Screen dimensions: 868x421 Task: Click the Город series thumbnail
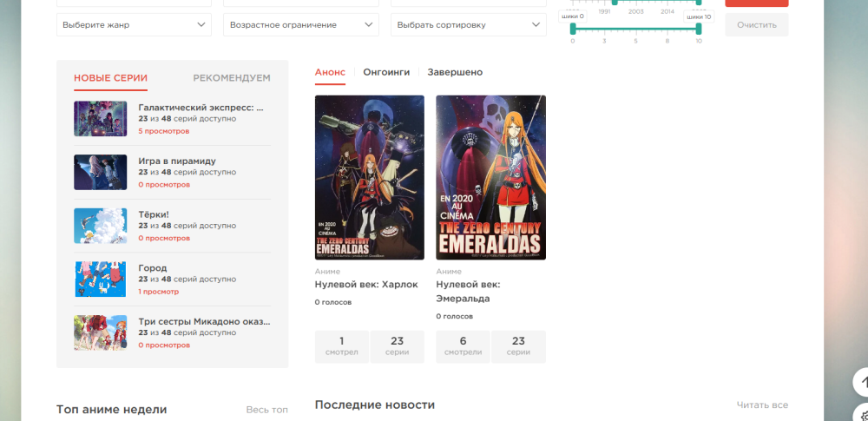coord(101,280)
